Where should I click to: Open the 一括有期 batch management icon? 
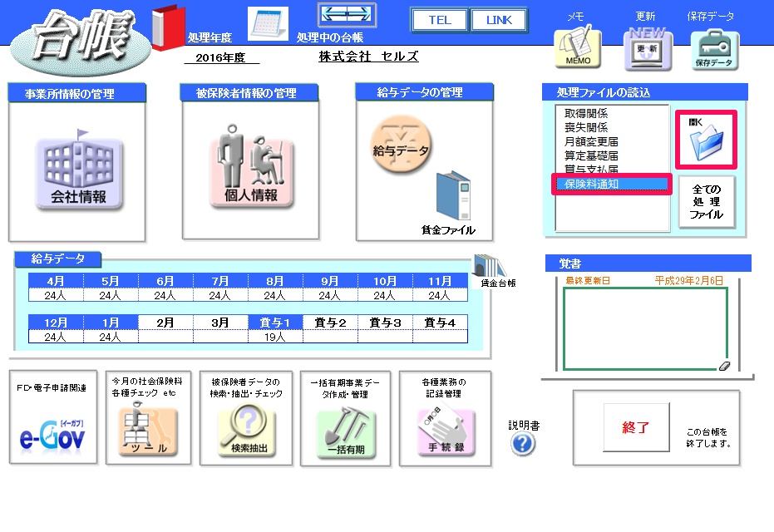(346, 430)
